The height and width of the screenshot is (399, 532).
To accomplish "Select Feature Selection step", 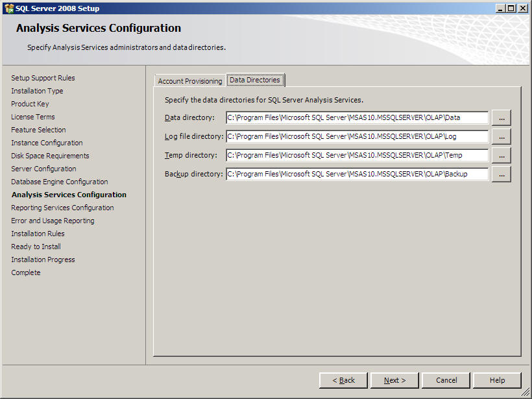I will (x=38, y=130).
